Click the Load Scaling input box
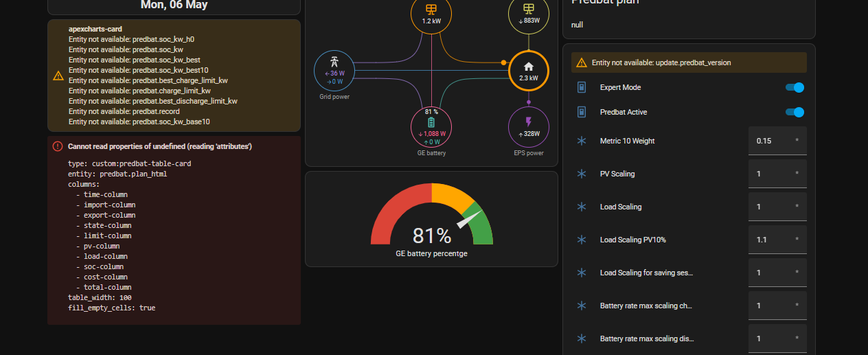This screenshot has width=868, height=355. (x=777, y=207)
